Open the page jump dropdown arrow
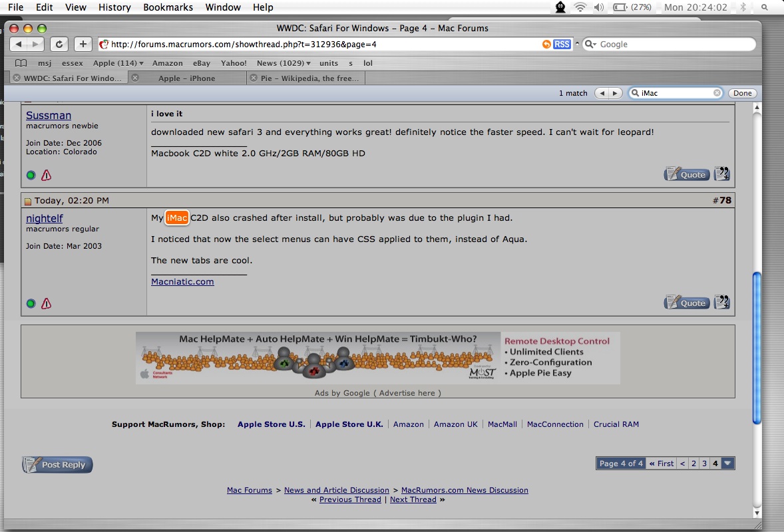Screen dimensions: 784x532 728,464
